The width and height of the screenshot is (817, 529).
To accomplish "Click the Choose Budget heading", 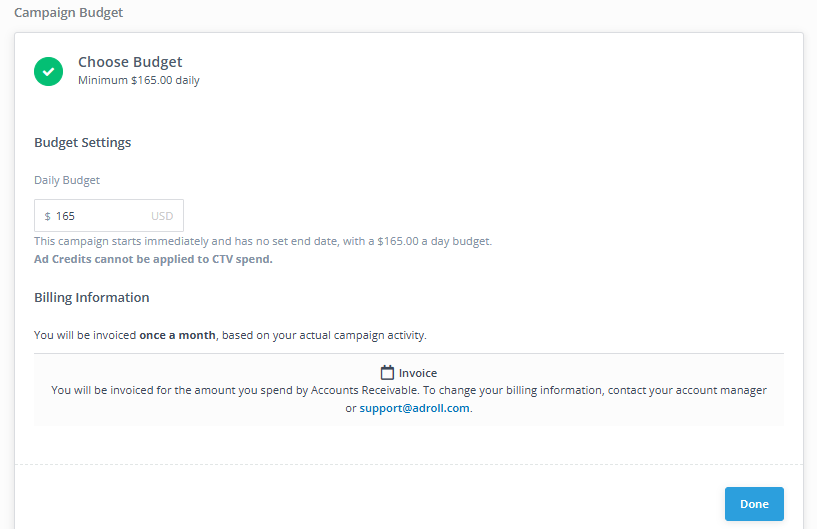I will click(130, 62).
